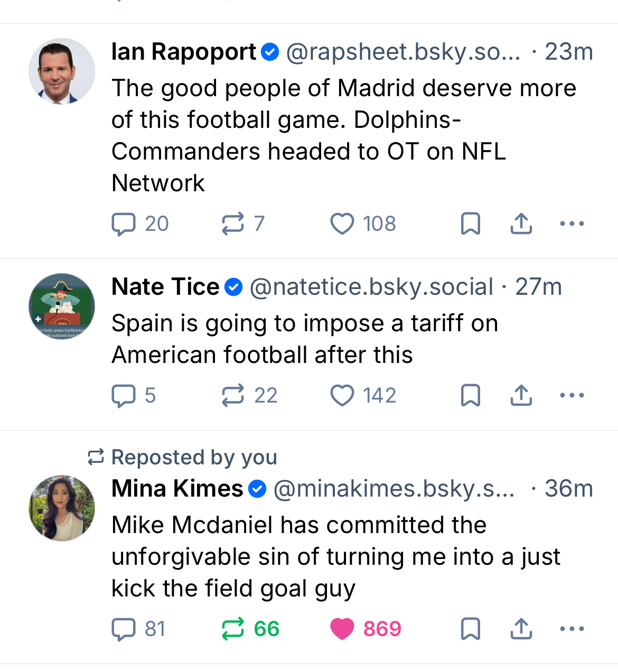Bookmark Nate Tice's post
Viewport: 618px width, 672px height.
tap(470, 395)
